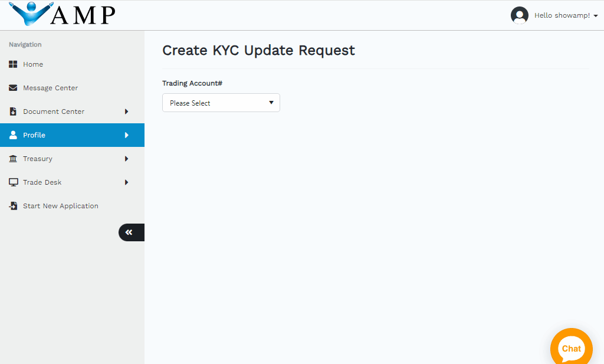Click the Document Center file icon
The height and width of the screenshot is (364, 604).
pos(13,112)
